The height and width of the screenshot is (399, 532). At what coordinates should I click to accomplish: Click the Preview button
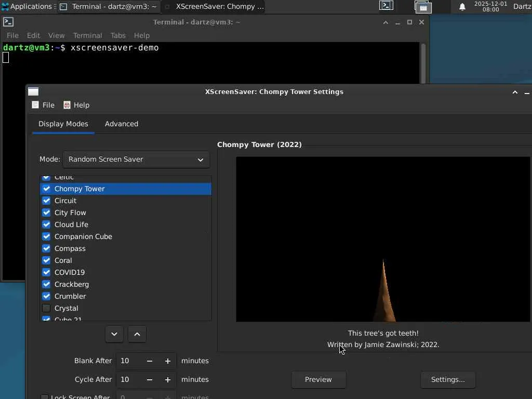pos(318,379)
